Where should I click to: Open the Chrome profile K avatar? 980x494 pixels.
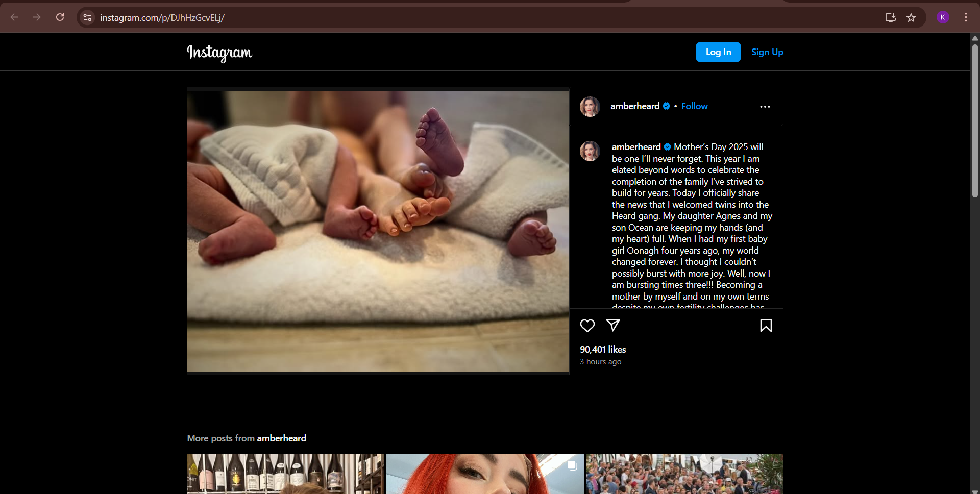click(x=943, y=17)
